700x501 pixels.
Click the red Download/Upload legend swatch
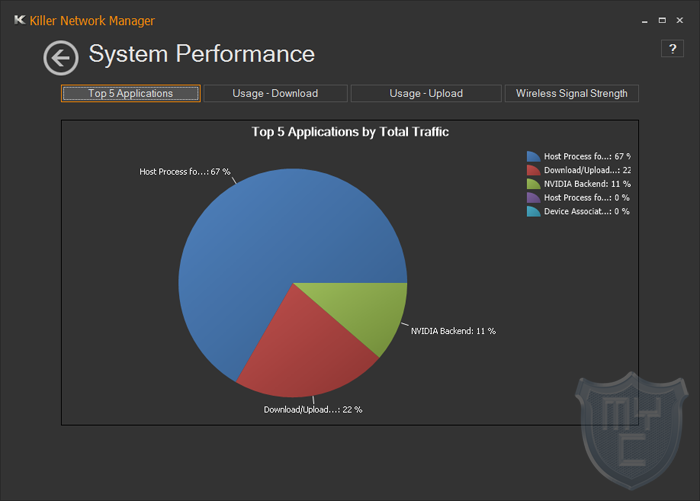533,170
